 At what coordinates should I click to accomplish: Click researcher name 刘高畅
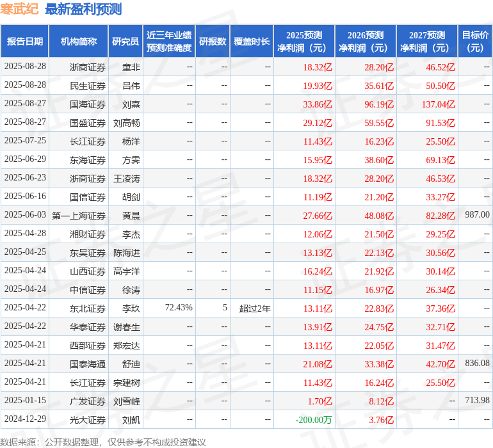[127, 123]
